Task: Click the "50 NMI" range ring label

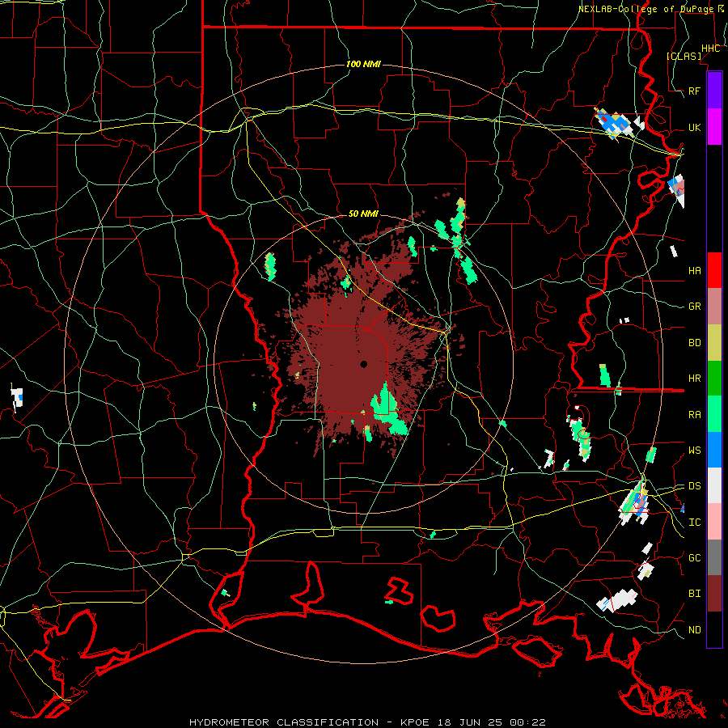Action: click(363, 214)
